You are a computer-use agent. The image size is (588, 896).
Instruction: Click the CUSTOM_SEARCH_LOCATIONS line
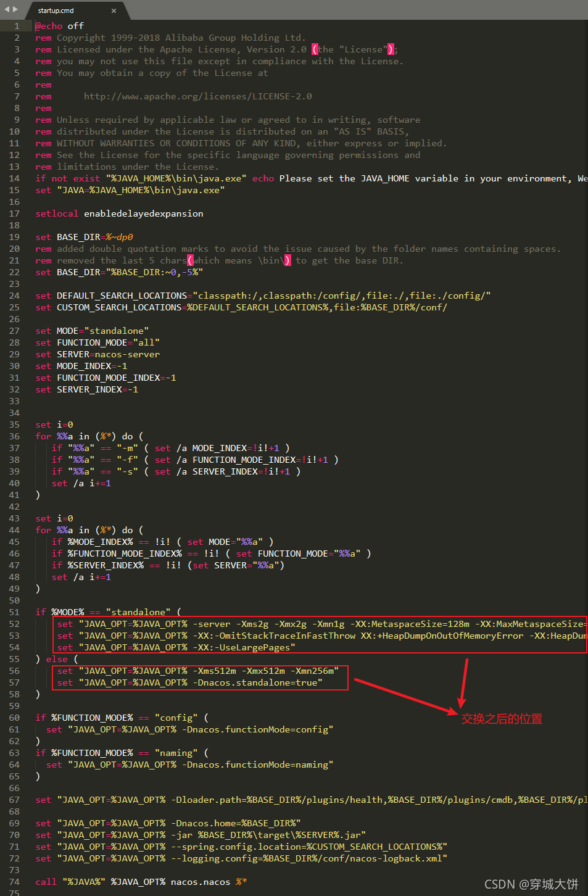pos(241,307)
